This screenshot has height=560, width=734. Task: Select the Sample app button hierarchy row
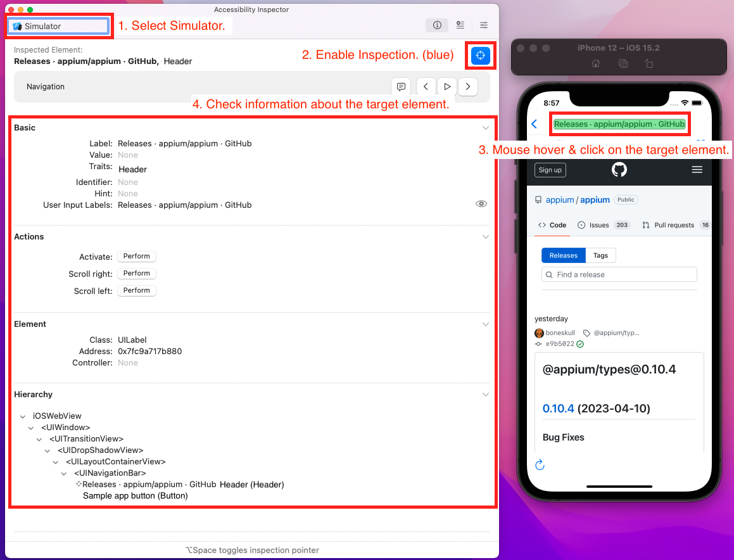136,496
